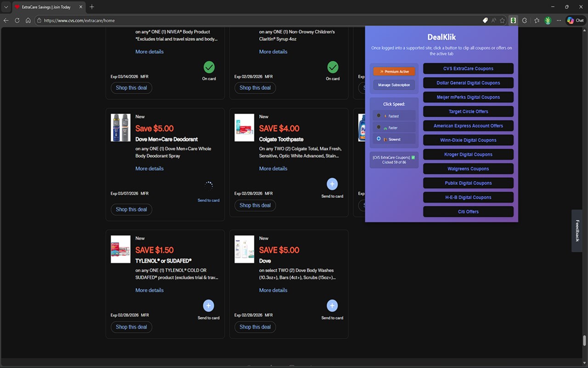Clip CVS ExtraCare Coupons

click(x=468, y=69)
